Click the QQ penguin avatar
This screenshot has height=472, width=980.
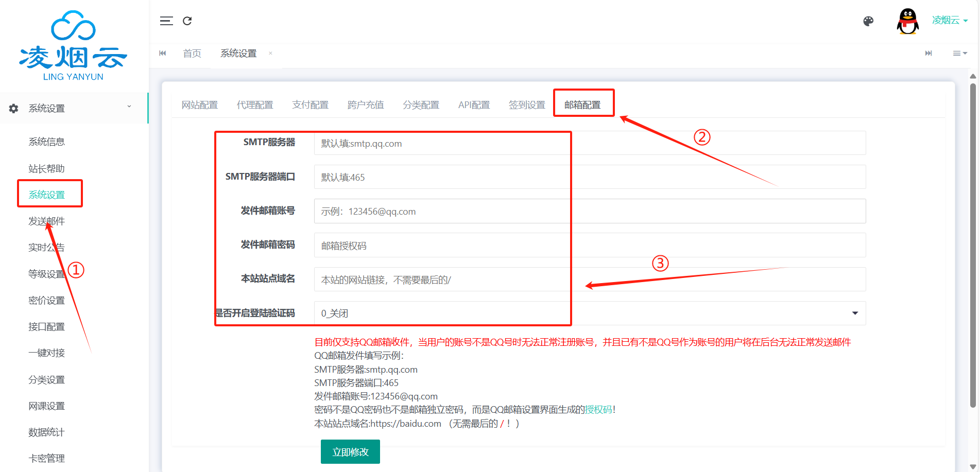tap(907, 21)
